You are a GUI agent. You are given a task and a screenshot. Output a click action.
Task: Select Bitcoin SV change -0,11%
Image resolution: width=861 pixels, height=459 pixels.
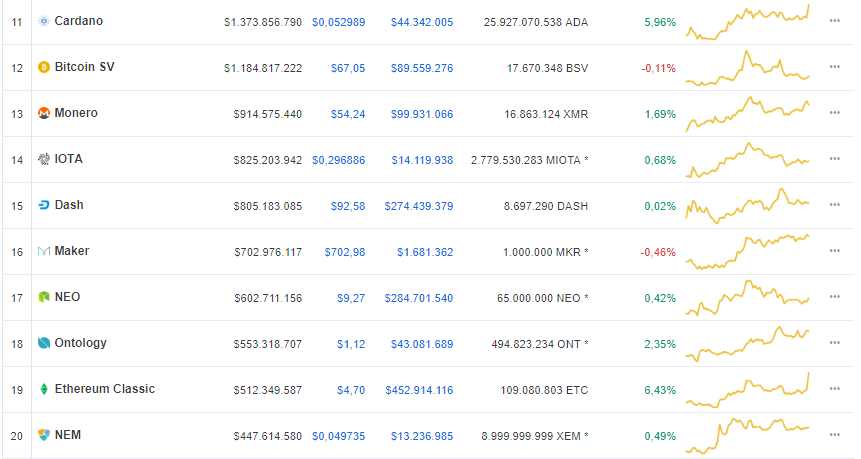pyautogui.click(x=658, y=69)
